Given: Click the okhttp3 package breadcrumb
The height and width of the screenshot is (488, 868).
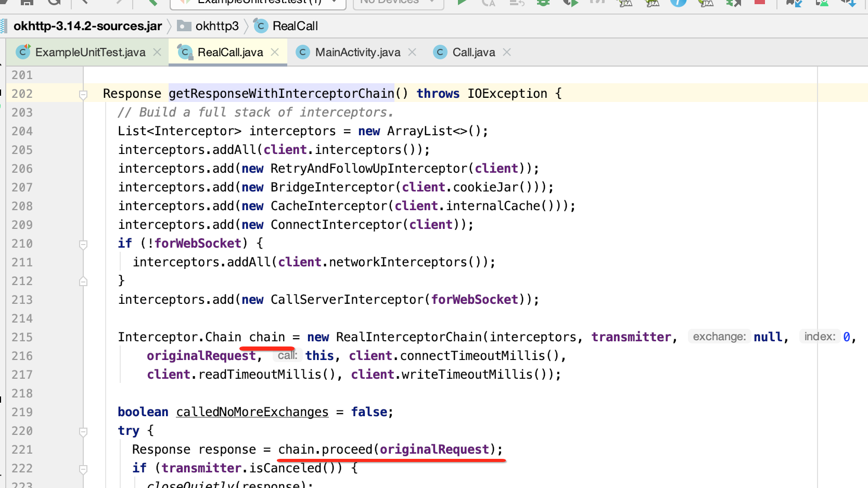Looking at the screenshot, I should [217, 26].
